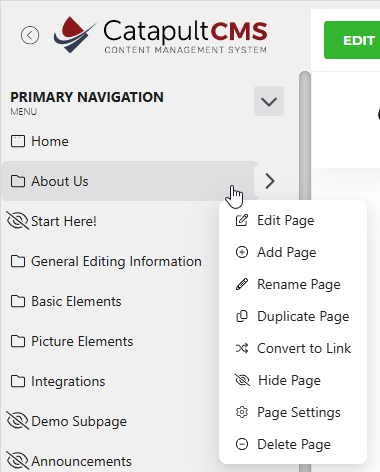Toggle hidden eye icon on Demo Subpage

pos(18,421)
